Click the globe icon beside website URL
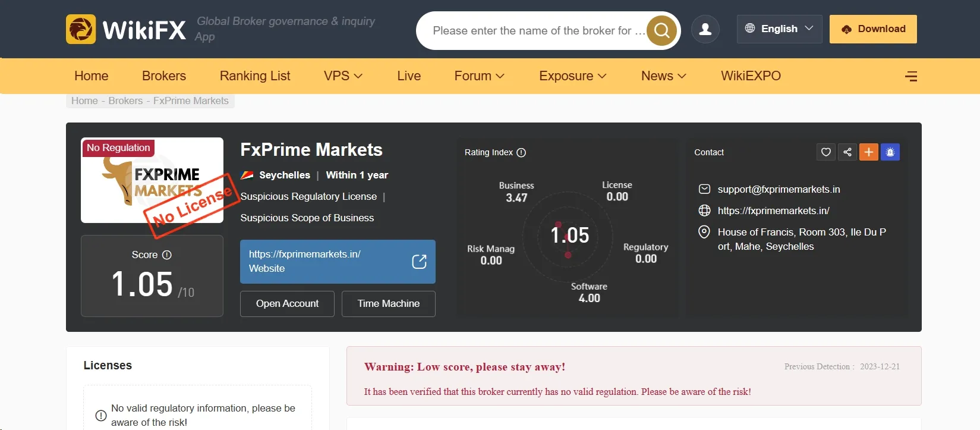 pyautogui.click(x=704, y=211)
